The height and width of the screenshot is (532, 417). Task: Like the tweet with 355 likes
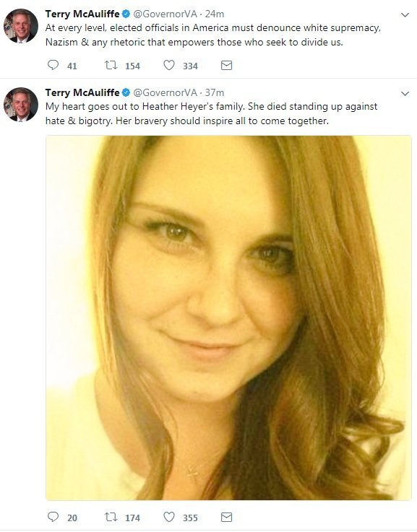169,517
